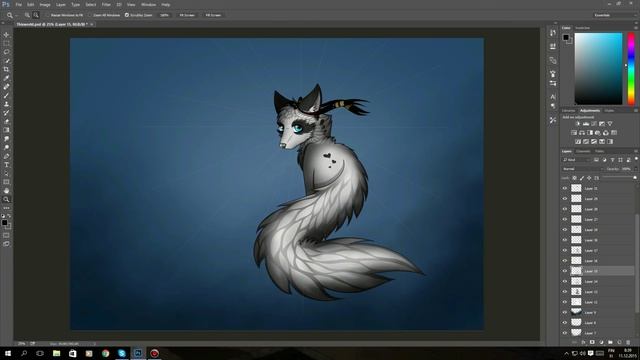Switch to the Channels tab
The image size is (640, 360).
[x=583, y=151]
